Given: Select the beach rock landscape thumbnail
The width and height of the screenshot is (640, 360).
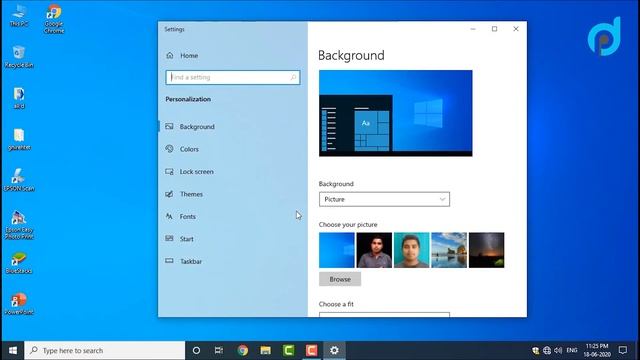Looking at the screenshot, I should (x=449, y=250).
